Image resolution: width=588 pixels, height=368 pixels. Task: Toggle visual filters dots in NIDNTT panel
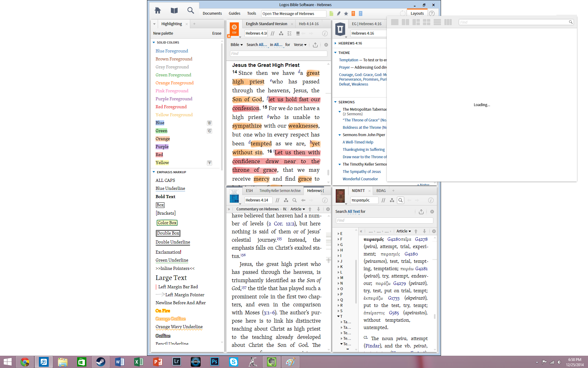392,200
